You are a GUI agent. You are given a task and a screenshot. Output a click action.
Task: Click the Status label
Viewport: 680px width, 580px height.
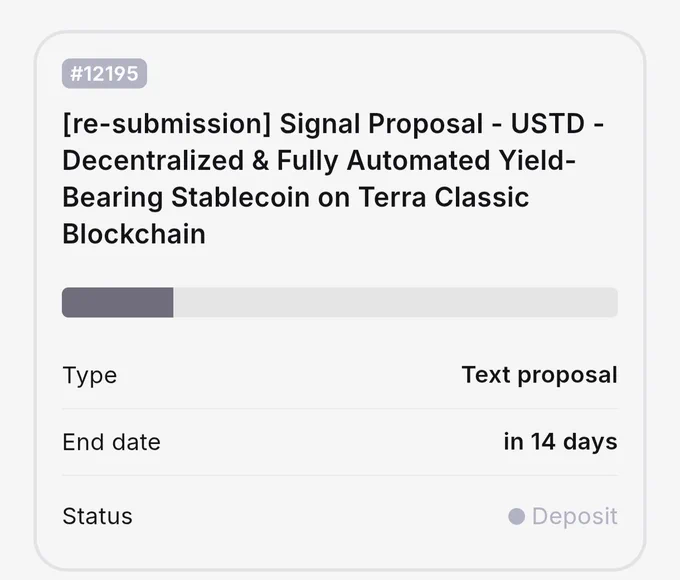(98, 516)
